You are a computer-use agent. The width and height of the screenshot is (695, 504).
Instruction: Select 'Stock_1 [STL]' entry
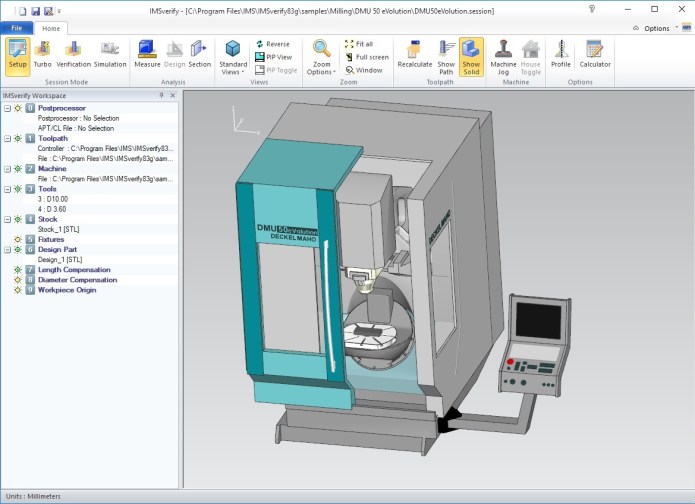59,229
